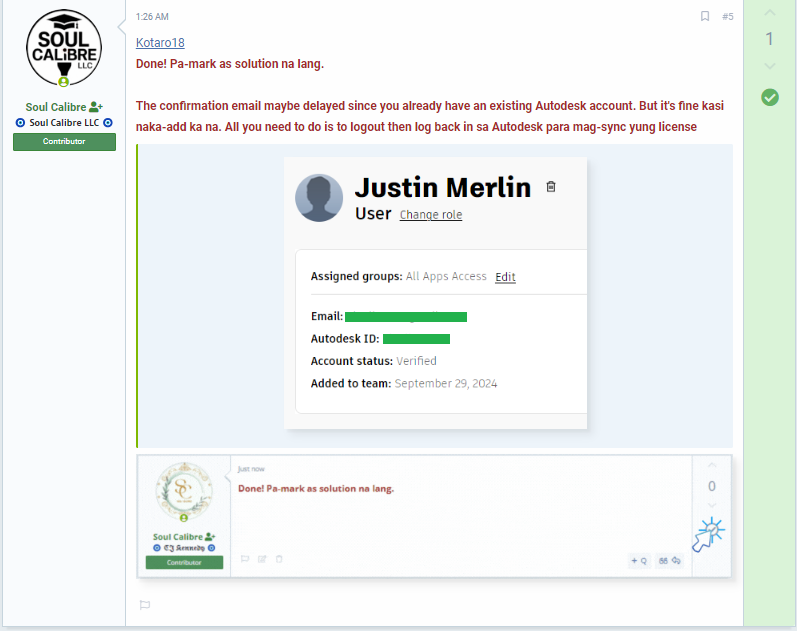The image size is (797, 631).
Task: Click the downvote arrow in the reply preview
Action: [x=712, y=505]
